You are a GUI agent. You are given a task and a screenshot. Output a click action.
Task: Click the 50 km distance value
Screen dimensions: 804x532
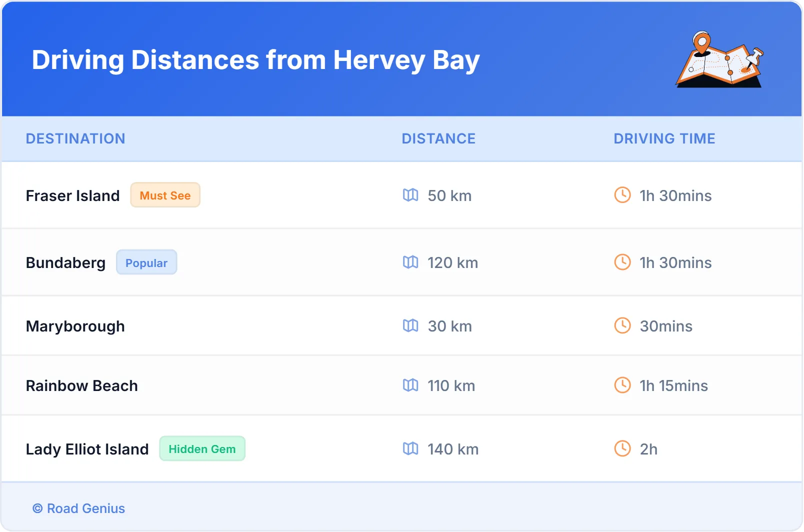click(449, 195)
